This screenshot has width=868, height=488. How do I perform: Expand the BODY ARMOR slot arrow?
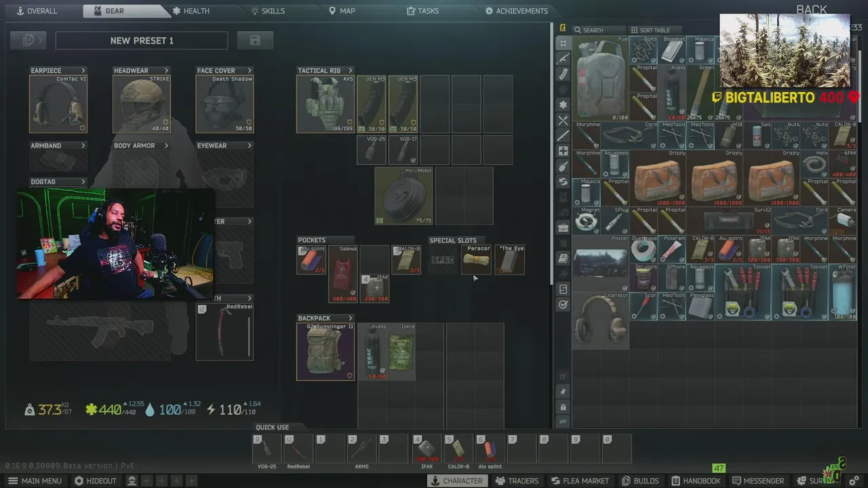click(x=166, y=146)
